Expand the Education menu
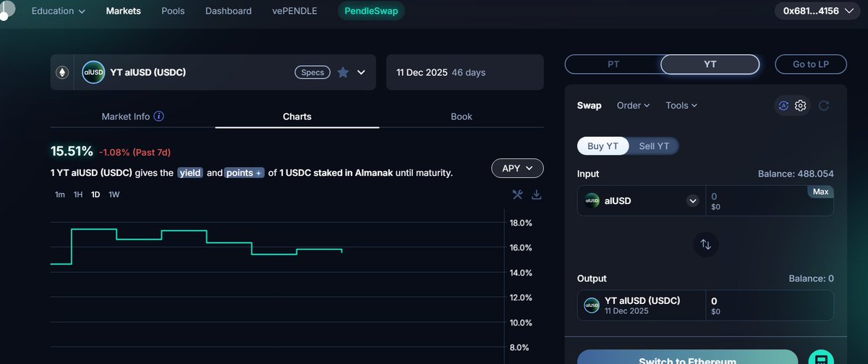The width and height of the screenshot is (868, 364). point(58,11)
